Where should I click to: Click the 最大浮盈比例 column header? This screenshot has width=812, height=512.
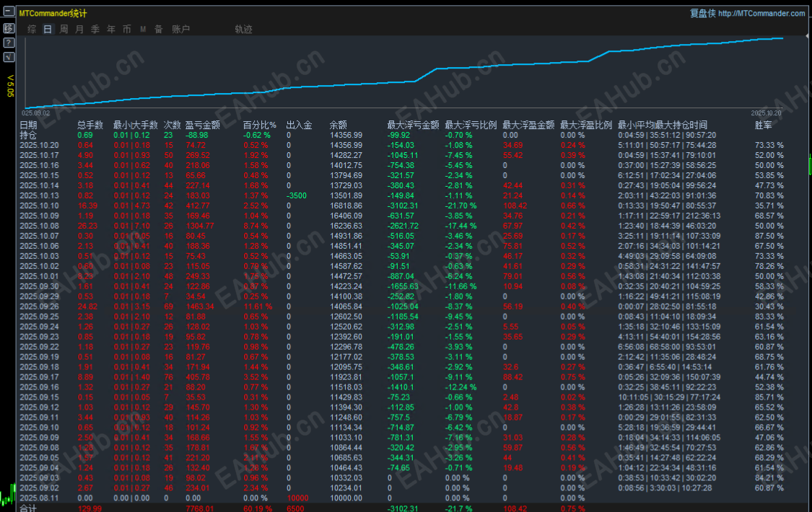pos(586,125)
